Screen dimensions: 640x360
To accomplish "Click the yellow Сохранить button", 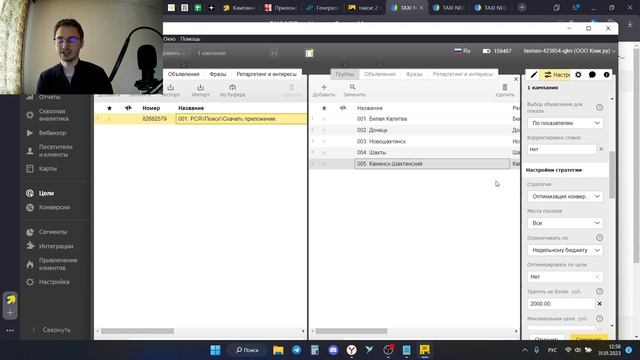I will pyautogui.click(x=589, y=338).
